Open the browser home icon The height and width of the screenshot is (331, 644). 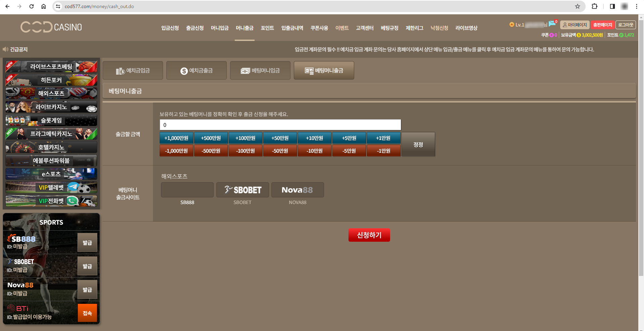point(44,6)
